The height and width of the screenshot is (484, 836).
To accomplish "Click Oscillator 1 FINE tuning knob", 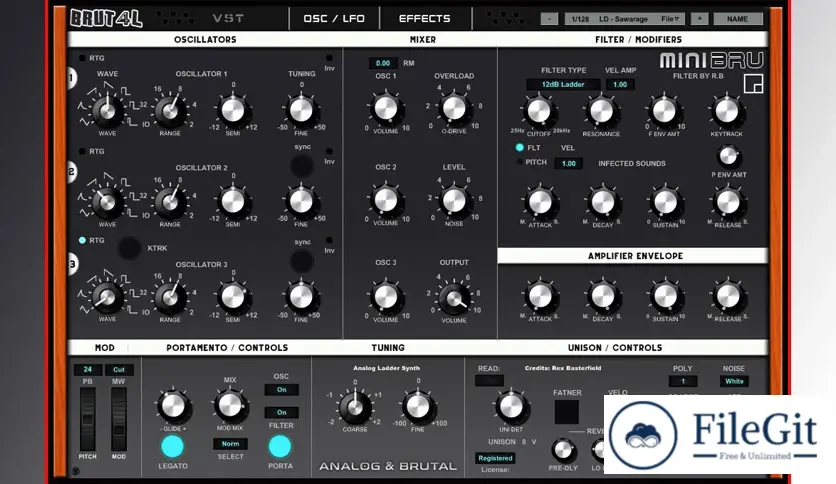I will click(x=301, y=110).
